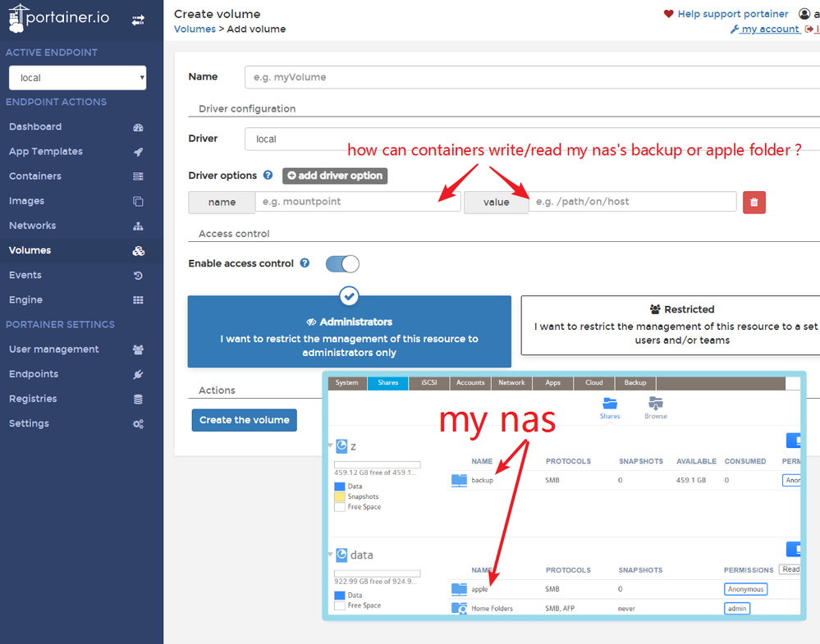
Task: Click the Containers list icon
Action: 138,176
